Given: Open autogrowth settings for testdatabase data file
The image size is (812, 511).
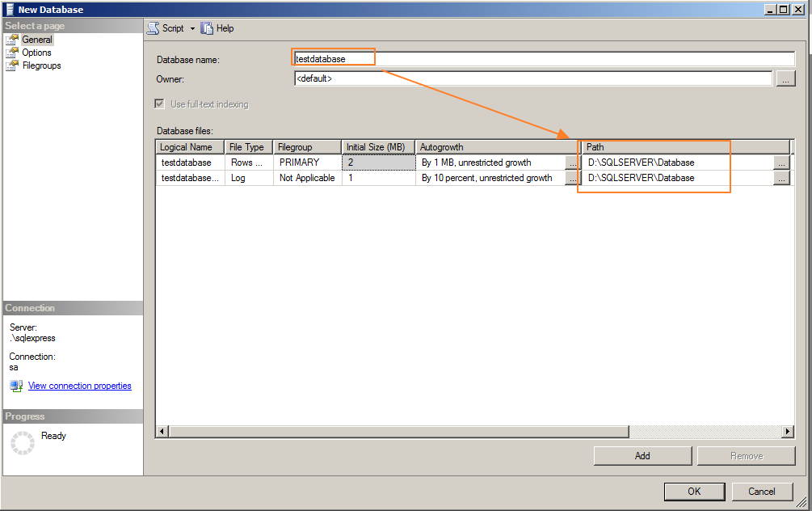Looking at the screenshot, I should tap(572, 163).
